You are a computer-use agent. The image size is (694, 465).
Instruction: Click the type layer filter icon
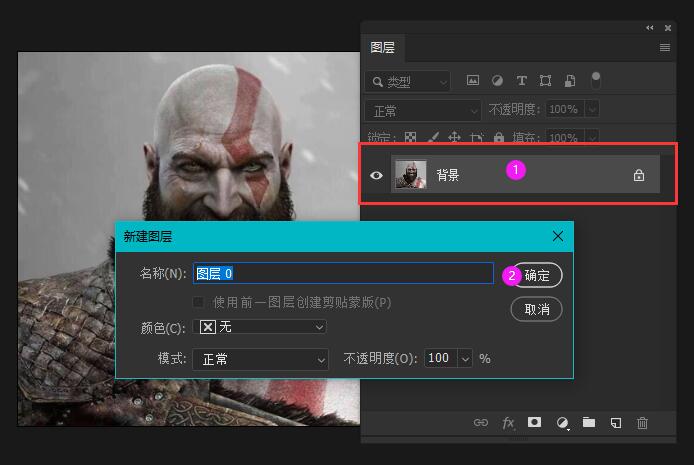[x=521, y=81]
